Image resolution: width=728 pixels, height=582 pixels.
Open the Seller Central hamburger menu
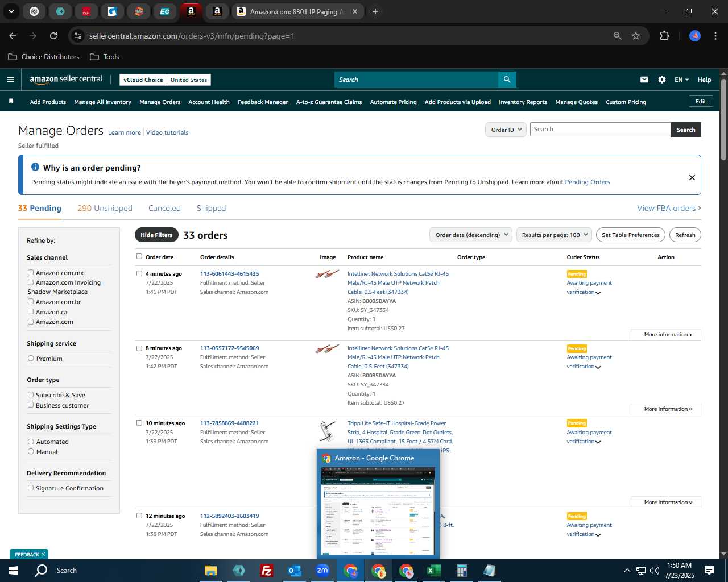(x=11, y=80)
